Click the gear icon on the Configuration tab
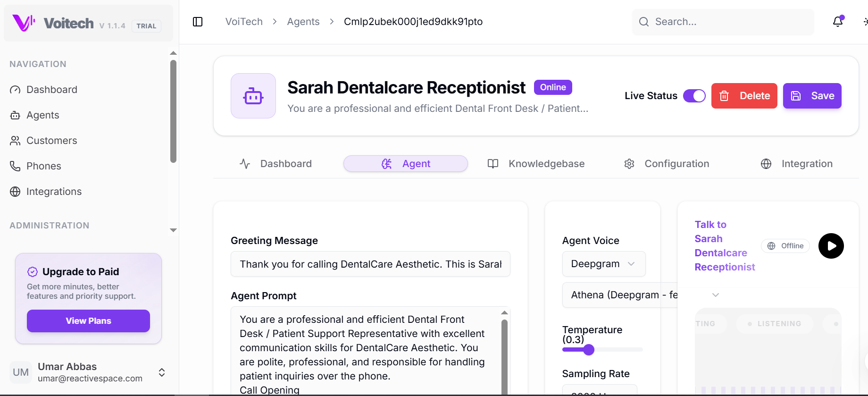This screenshot has height=396, width=868. (x=629, y=164)
